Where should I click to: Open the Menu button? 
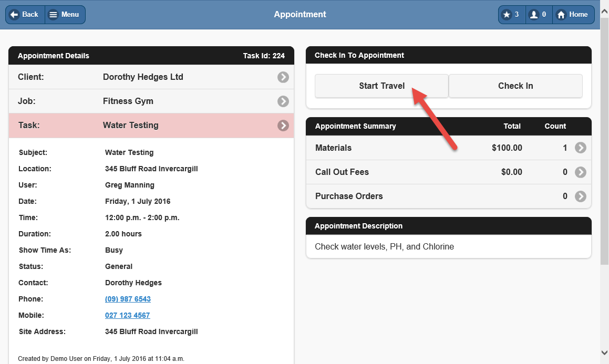point(65,15)
